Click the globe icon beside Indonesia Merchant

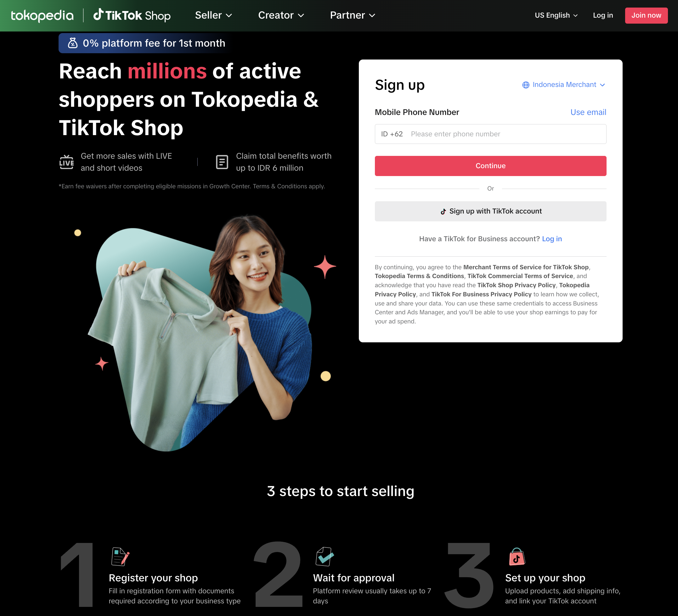526,85
